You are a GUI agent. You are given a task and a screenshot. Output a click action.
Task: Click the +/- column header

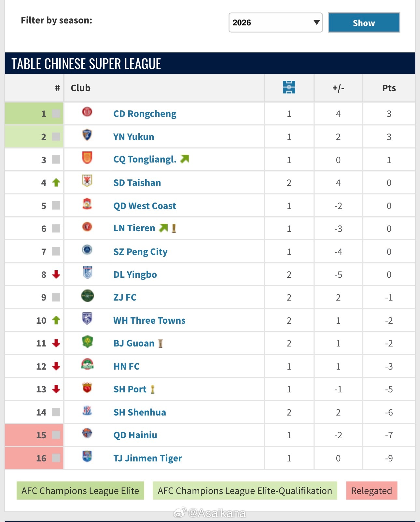pos(338,88)
